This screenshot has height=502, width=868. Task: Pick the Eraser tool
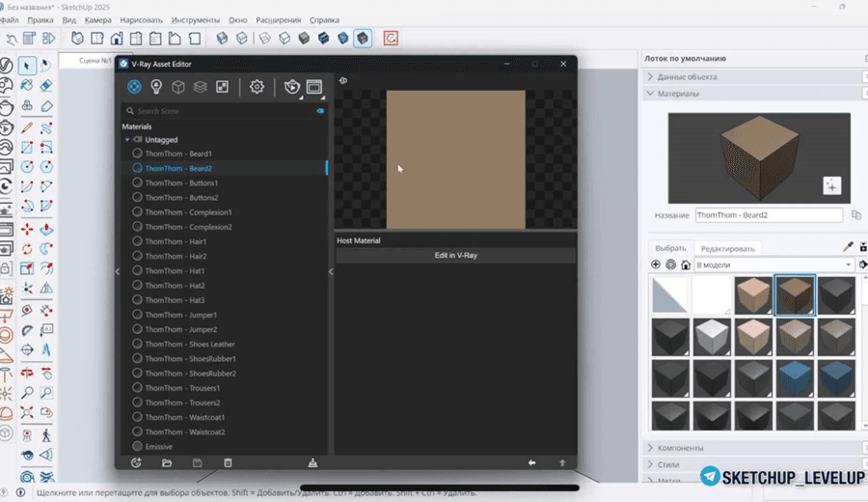(46, 86)
